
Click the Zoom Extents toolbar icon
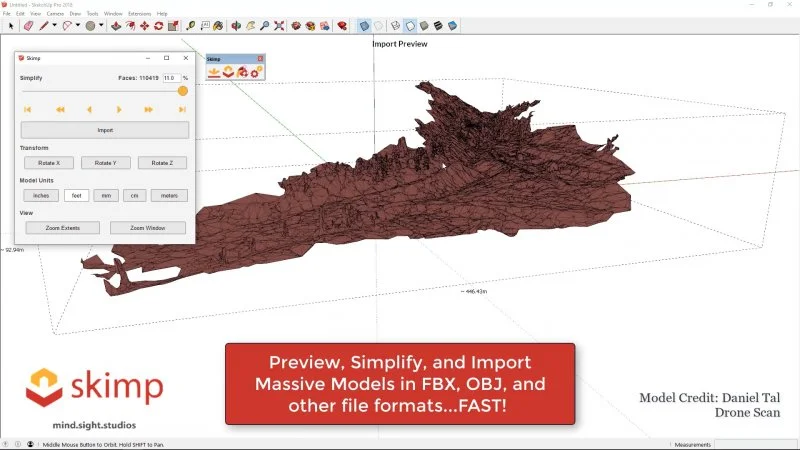[x=279, y=26]
